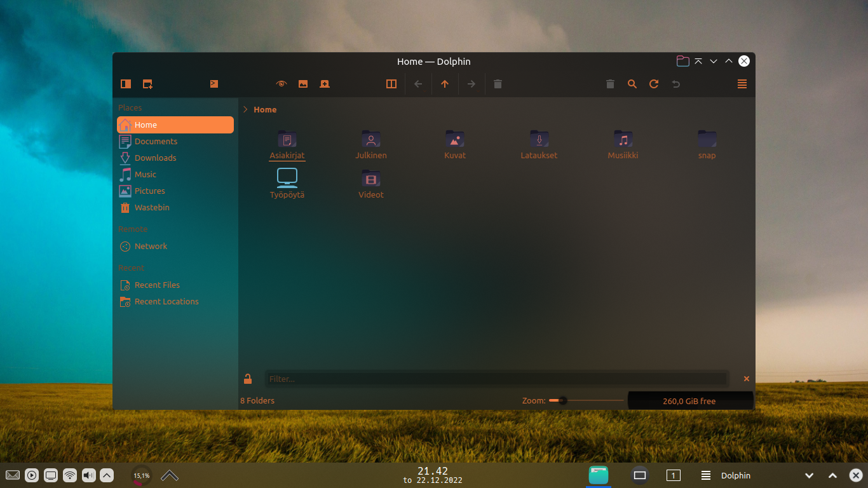Click the undo icon in the toolbar

[675, 83]
